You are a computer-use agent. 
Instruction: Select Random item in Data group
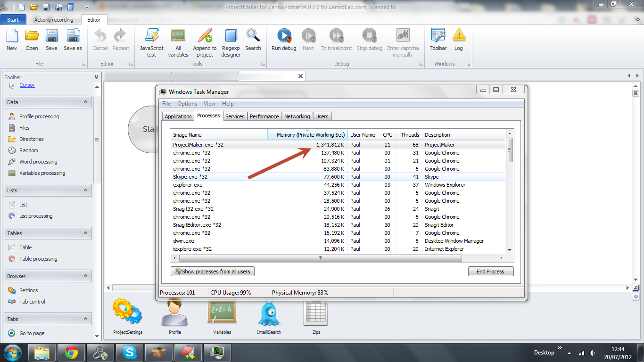tap(29, 150)
